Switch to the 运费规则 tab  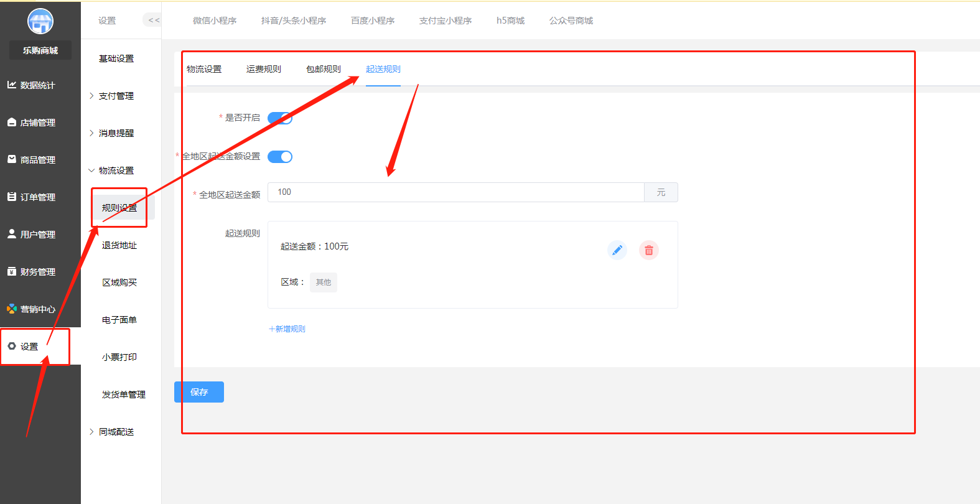tap(264, 69)
